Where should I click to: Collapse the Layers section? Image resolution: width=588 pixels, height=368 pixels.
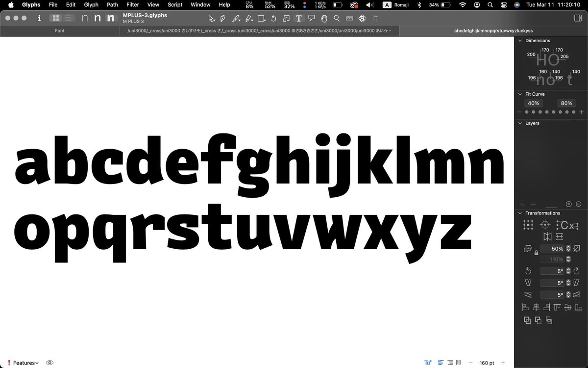click(520, 123)
